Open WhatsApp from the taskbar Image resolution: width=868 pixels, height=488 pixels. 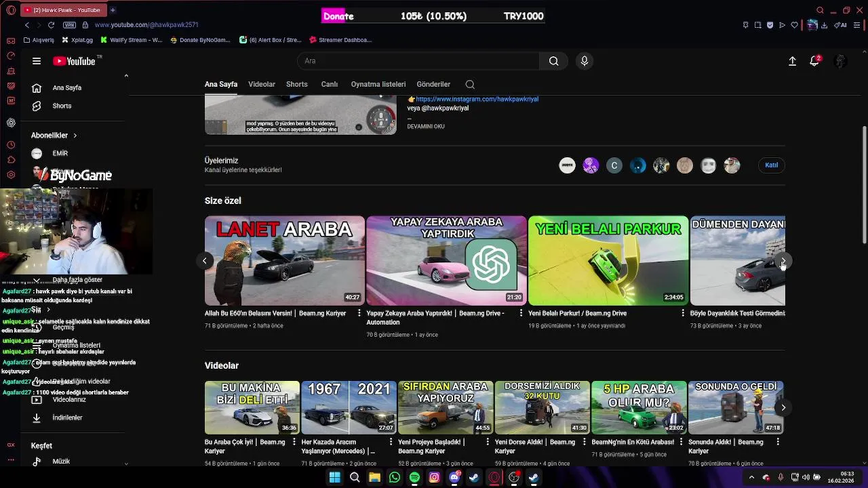[x=395, y=478]
